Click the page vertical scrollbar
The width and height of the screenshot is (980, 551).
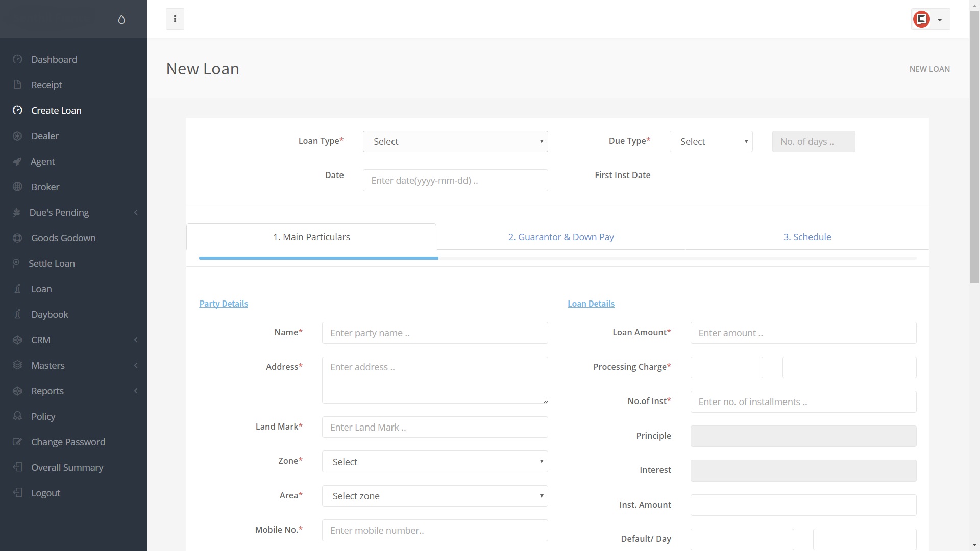(974, 148)
